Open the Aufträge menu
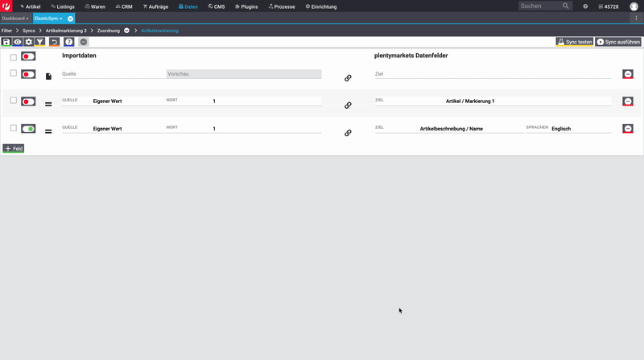This screenshot has height=360, width=644. pos(155,6)
